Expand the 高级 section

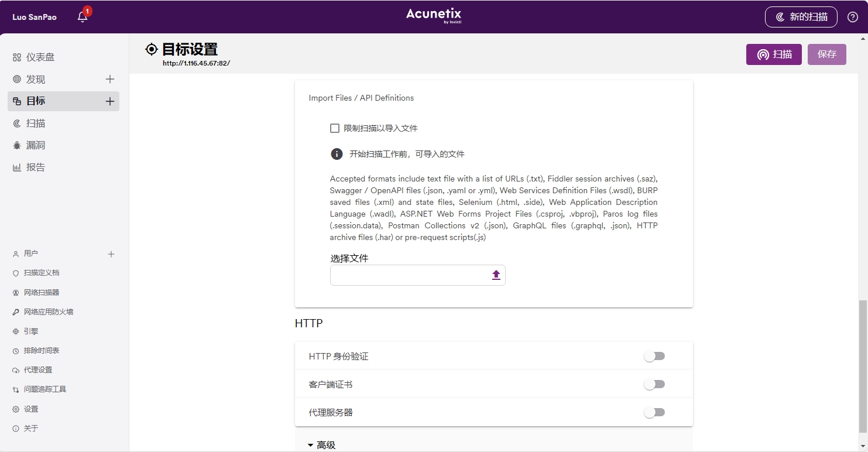tap(321, 445)
